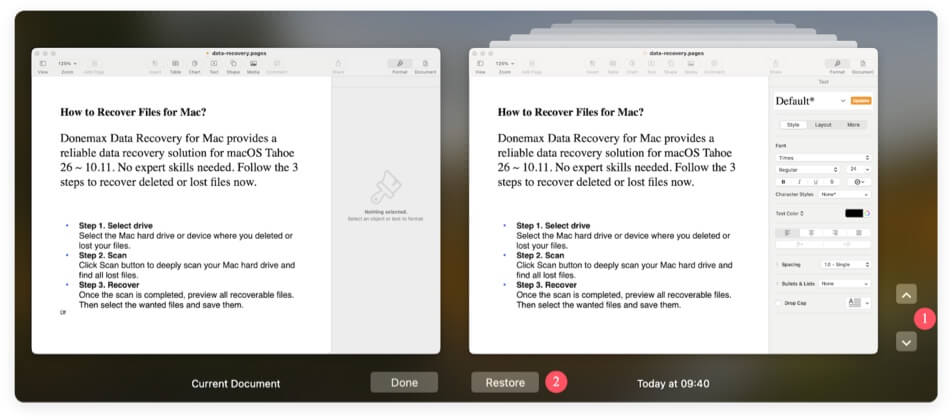Click Share icon in restored version toolbar
The image size is (952, 420).
click(776, 63)
